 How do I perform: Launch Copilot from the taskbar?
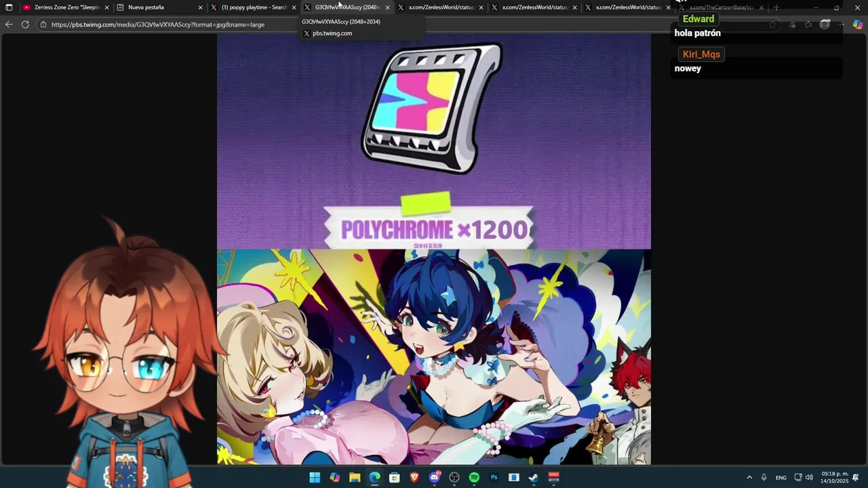334,478
